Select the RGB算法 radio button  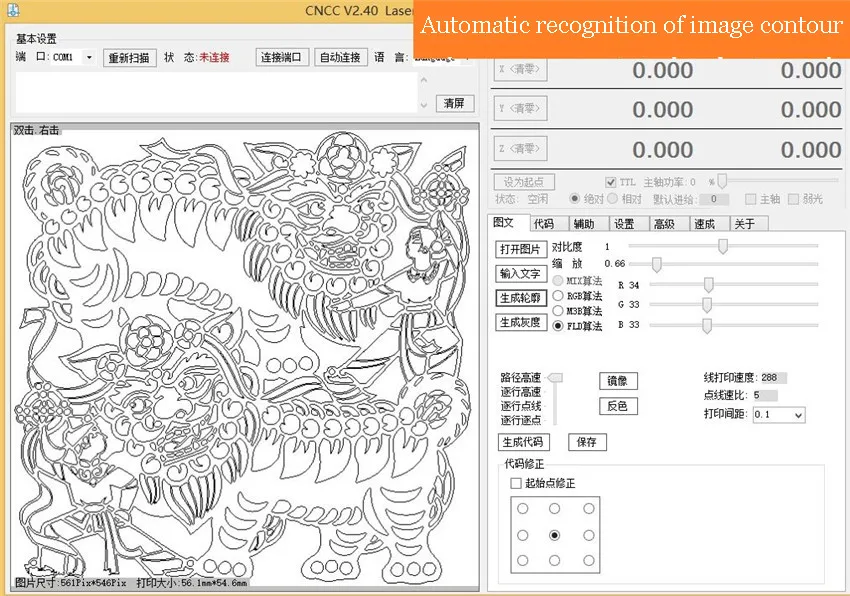click(x=558, y=296)
